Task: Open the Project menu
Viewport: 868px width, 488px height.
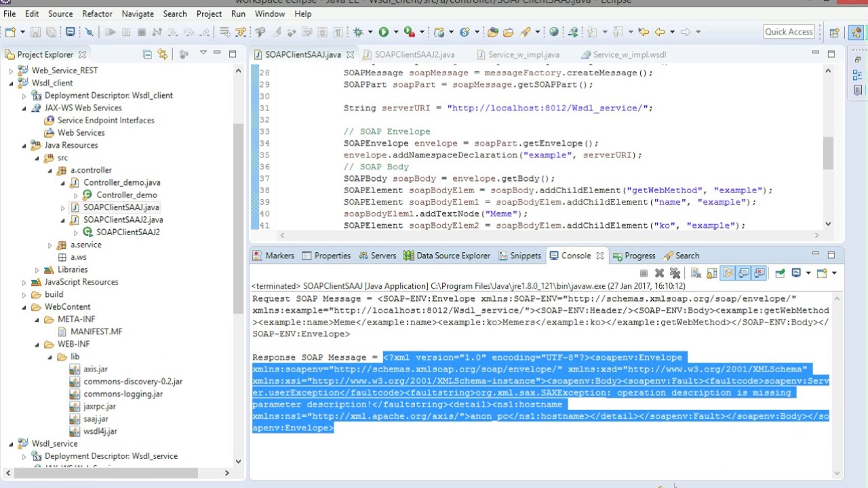Action: tap(209, 14)
